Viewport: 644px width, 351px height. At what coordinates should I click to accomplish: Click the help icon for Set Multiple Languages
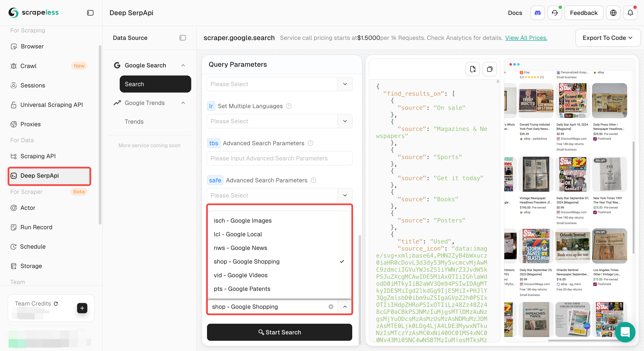[x=289, y=106]
